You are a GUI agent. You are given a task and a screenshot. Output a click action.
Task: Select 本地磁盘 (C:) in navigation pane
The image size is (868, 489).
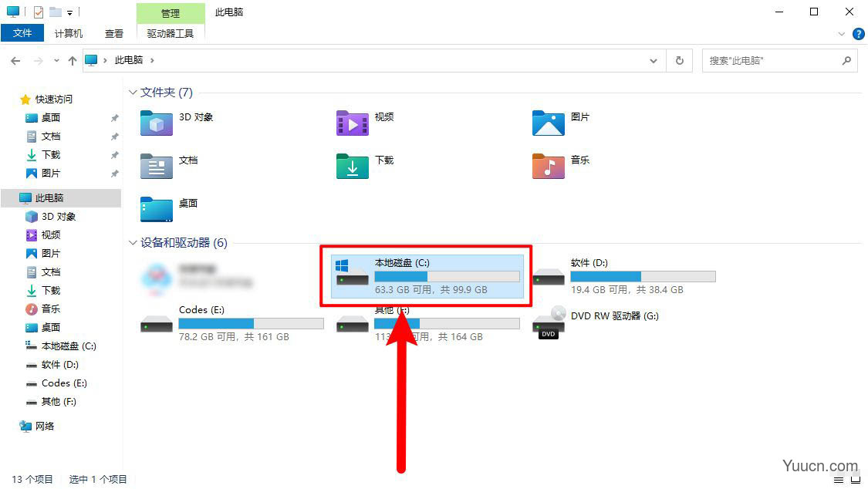(x=69, y=346)
